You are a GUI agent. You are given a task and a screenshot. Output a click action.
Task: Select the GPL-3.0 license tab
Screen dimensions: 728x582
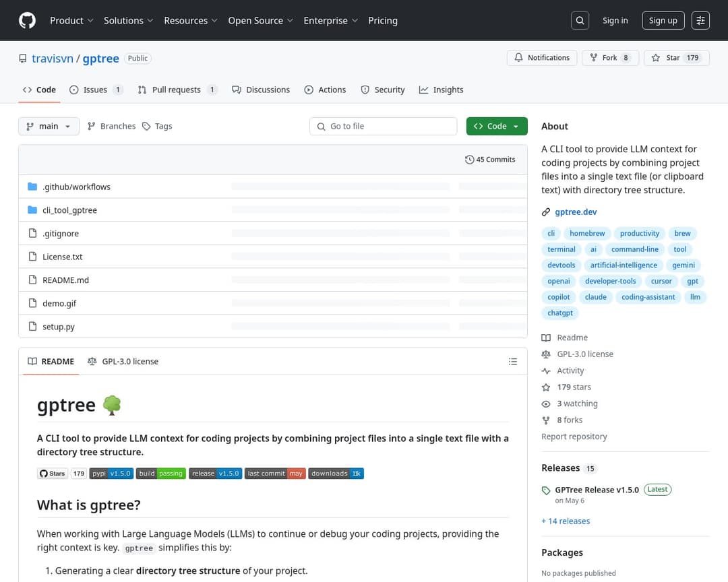123,362
